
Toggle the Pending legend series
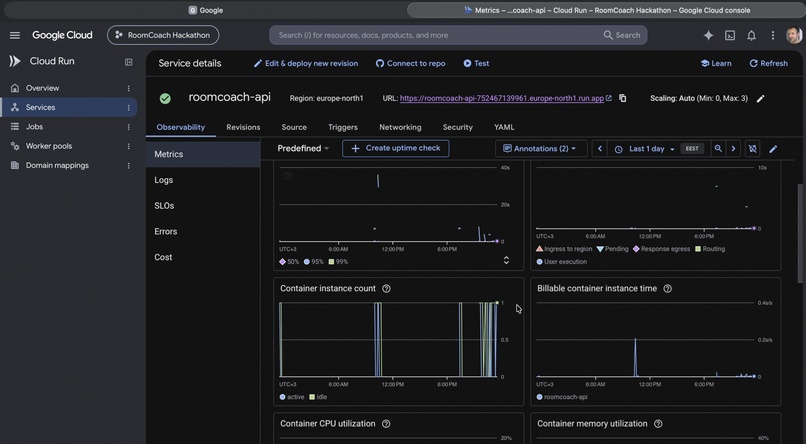tap(612, 249)
